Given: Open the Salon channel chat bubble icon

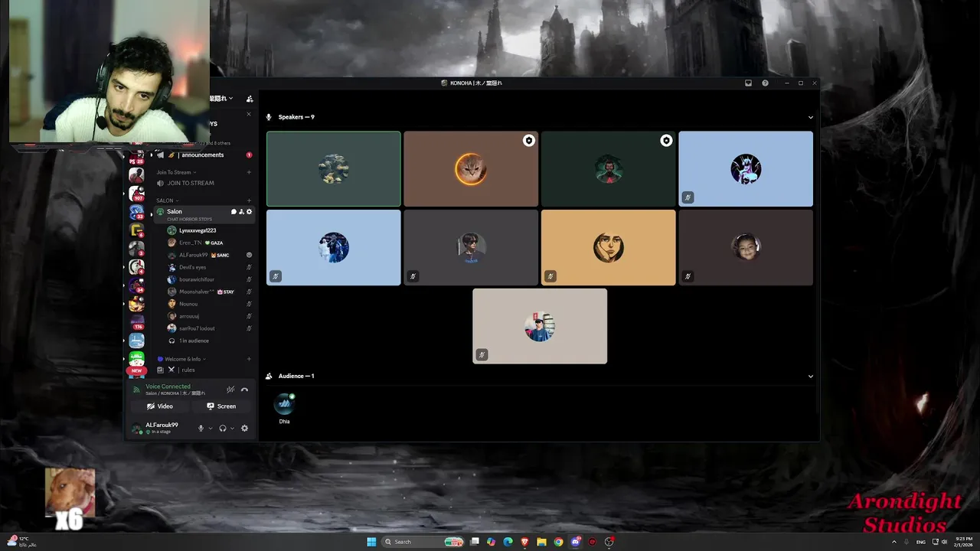Looking at the screenshot, I should tap(234, 212).
